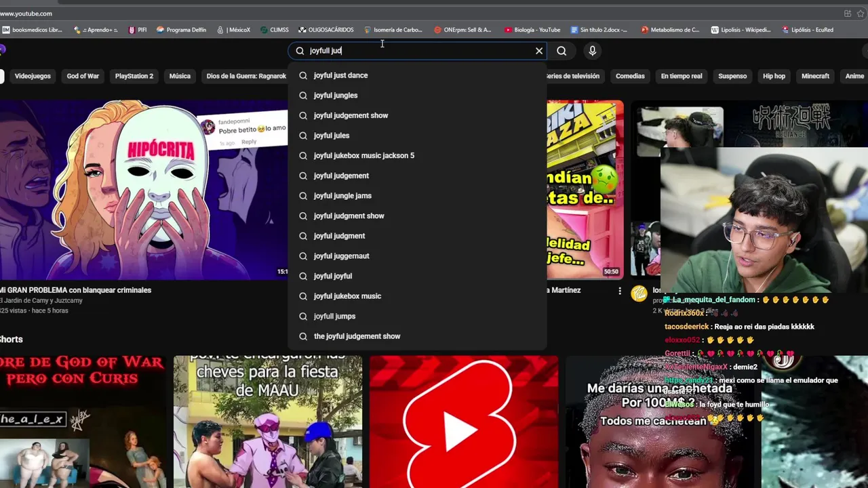
Task: Filter by Hip hop chip
Action: click(774, 76)
